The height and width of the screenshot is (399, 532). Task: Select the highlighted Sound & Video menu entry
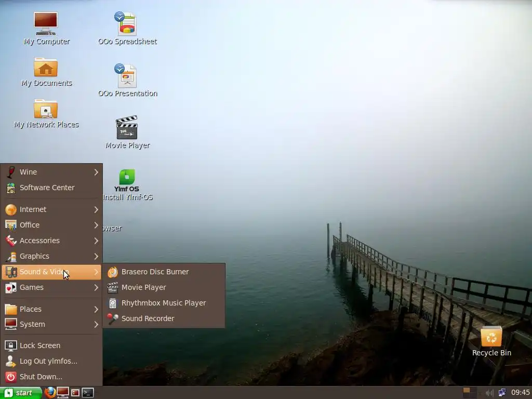(x=51, y=272)
